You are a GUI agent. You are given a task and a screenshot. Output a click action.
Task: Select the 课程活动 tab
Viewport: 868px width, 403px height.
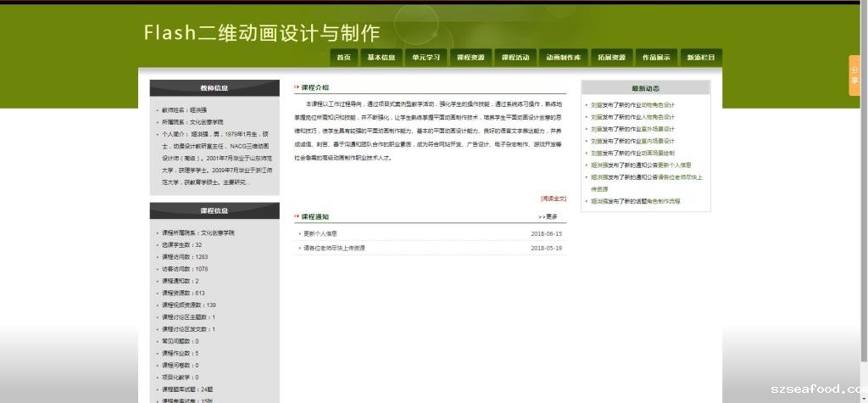click(x=515, y=58)
